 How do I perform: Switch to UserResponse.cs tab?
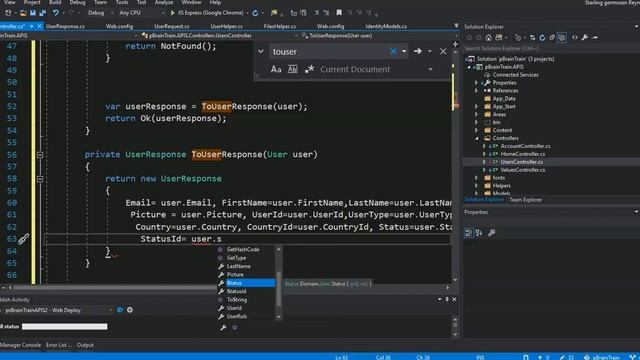tap(65, 26)
